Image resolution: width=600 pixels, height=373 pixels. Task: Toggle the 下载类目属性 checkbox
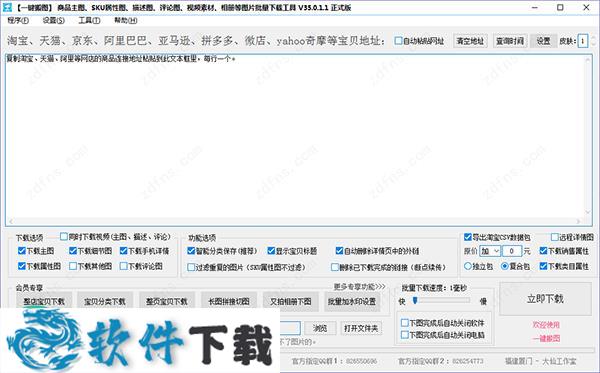click(x=543, y=266)
